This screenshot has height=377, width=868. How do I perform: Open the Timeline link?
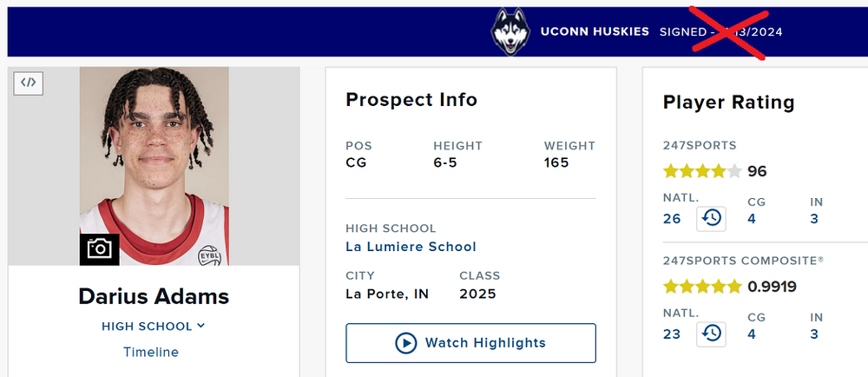[151, 352]
